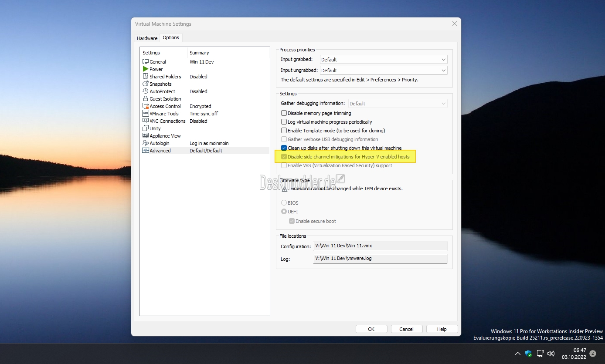This screenshot has width=605, height=364.
Task: Click the network tray icon
Action: tap(540, 354)
